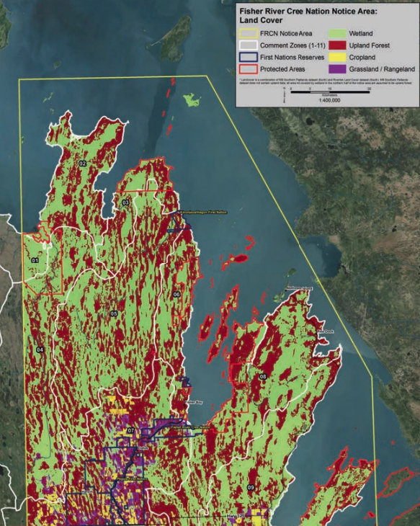Click the Comment Zones white outline symbol
The width and height of the screenshot is (420, 526).
[249, 45]
